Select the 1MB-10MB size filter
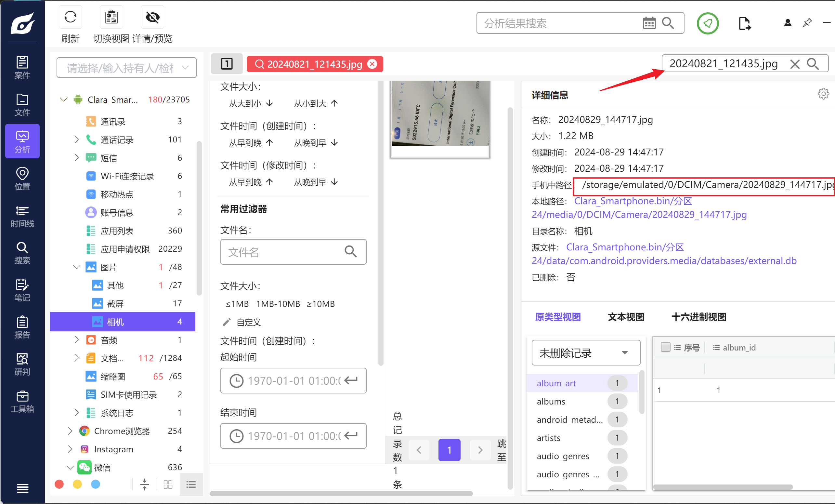 278,304
